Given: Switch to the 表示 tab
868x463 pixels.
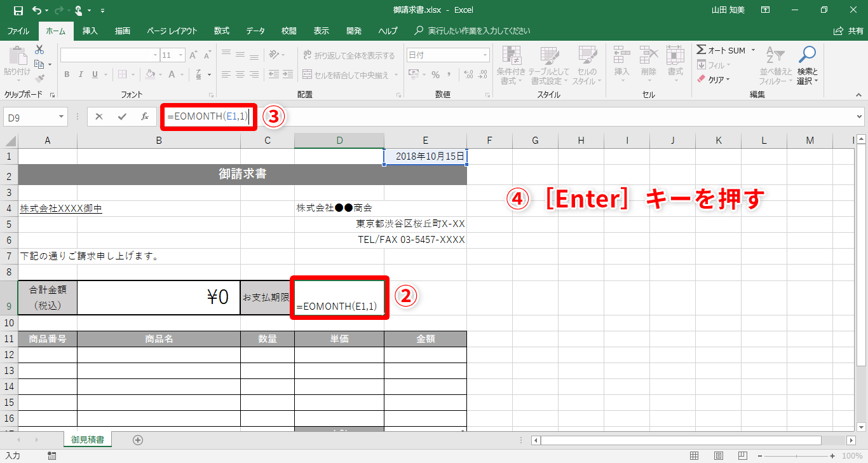Looking at the screenshot, I should [322, 31].
